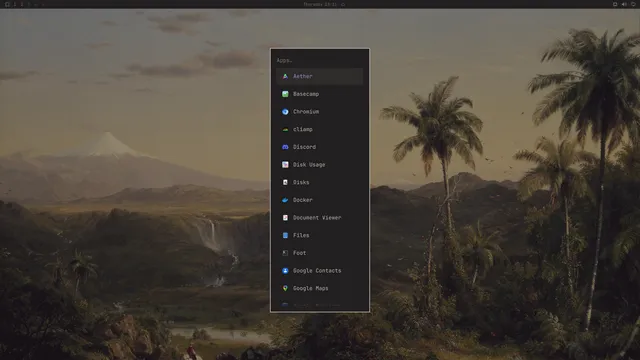Open the volume control tray icon
This screenshot has height=360, width=640.
[624, 4]
